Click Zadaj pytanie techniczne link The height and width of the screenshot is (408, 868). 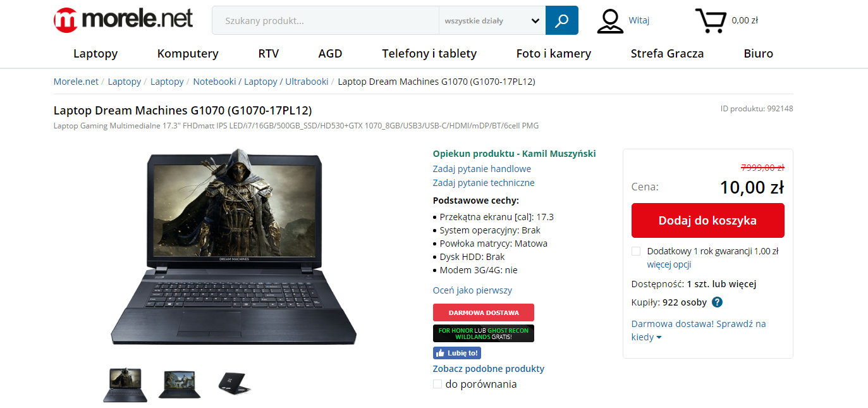[x=484, y=183]
